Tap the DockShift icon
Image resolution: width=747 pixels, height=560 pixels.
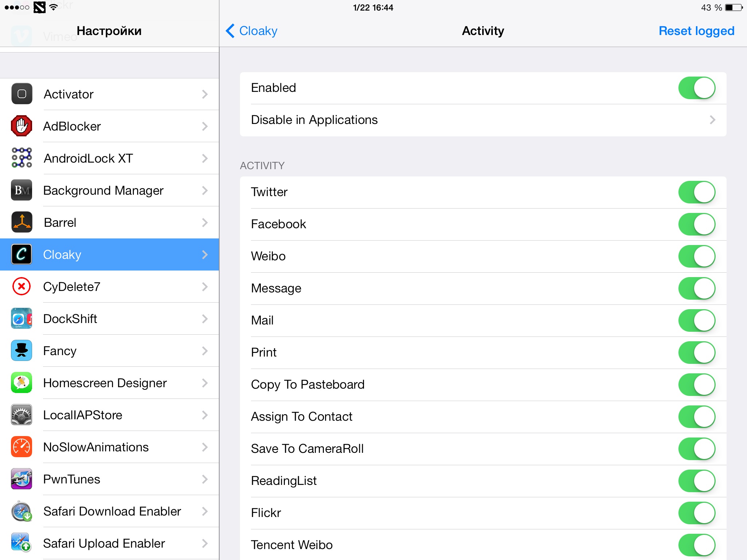(x=22, y=319)
